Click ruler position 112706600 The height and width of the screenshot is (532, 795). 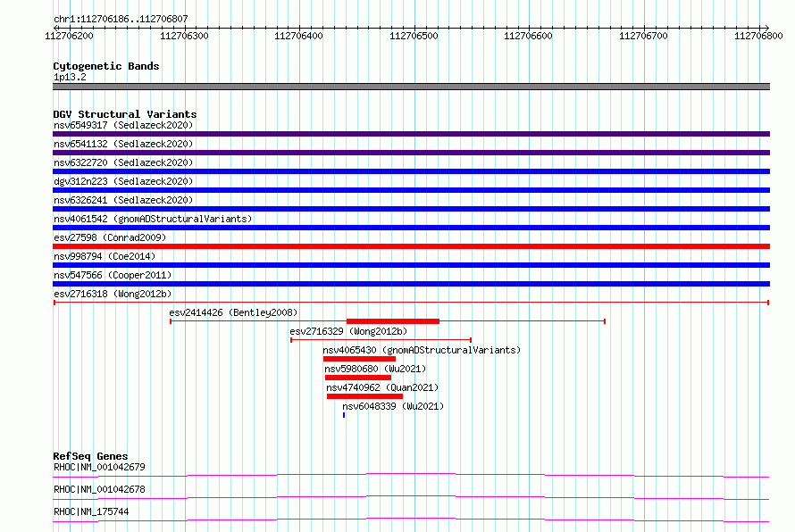(x=528, y=36)
